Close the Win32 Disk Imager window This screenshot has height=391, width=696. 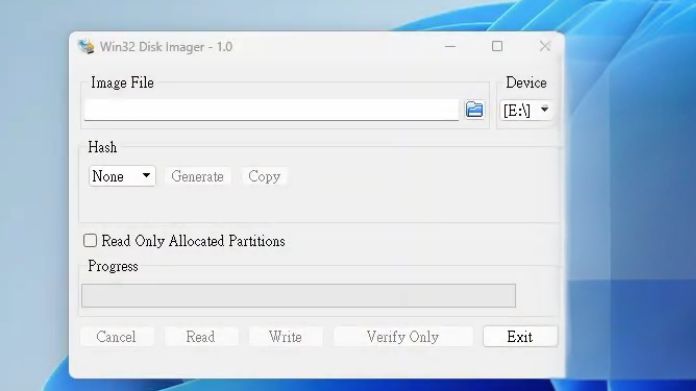545,46
